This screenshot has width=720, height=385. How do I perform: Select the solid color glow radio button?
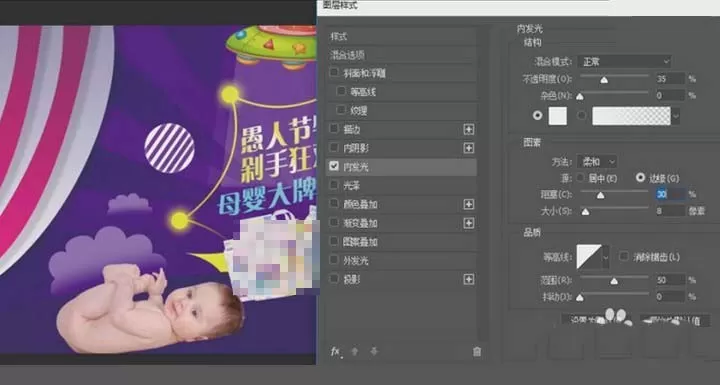537,115
